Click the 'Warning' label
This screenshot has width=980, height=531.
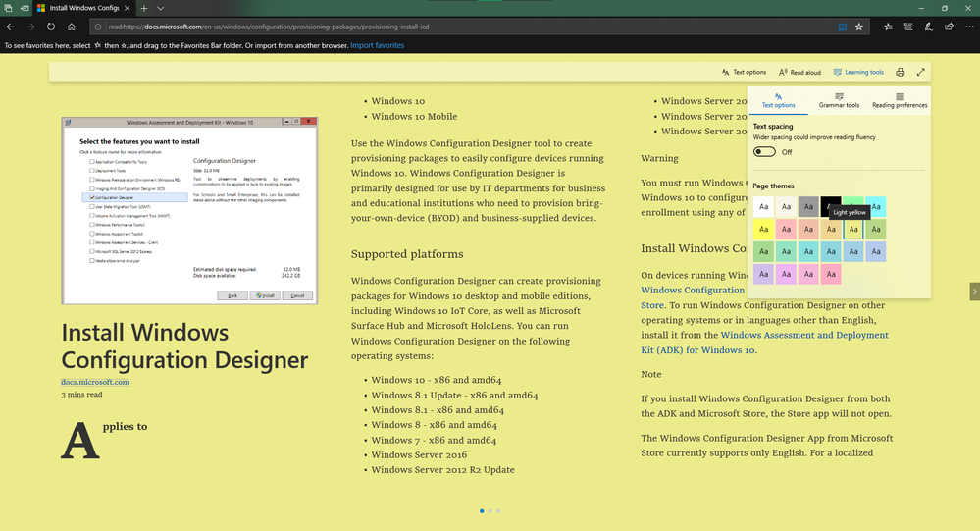(x=659, y=158)
